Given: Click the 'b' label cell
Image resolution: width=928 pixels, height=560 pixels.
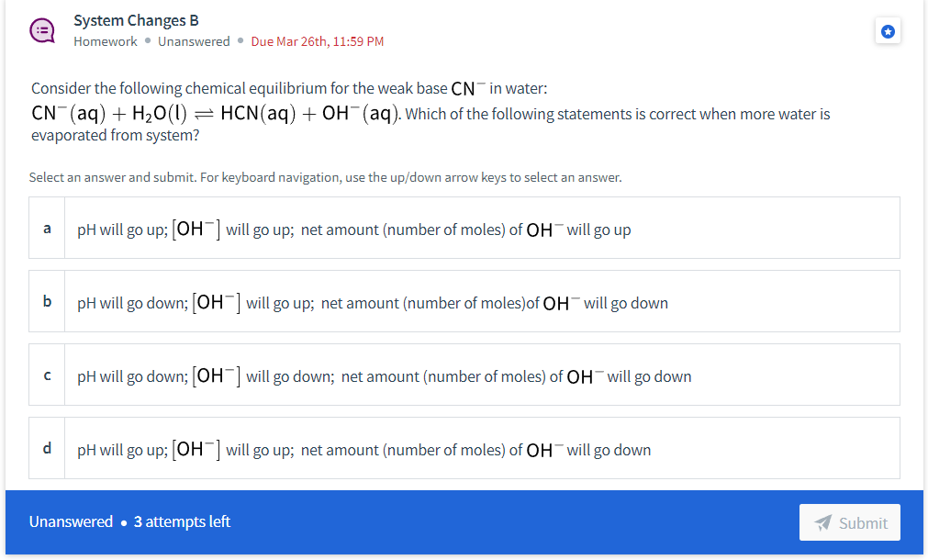Looking at the screenshot, I should click(x=47, y=301).
